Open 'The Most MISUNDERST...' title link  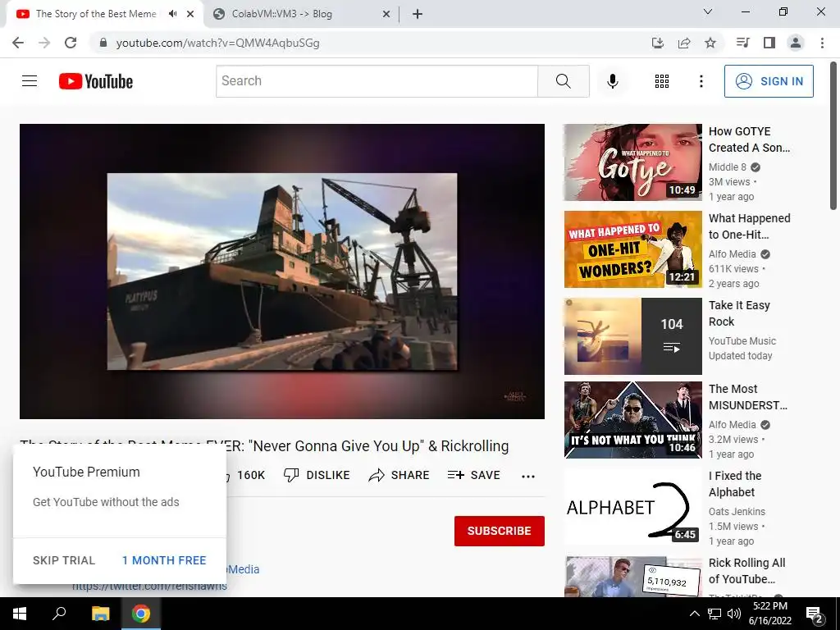pyautogui.click(x=748, y=397)
